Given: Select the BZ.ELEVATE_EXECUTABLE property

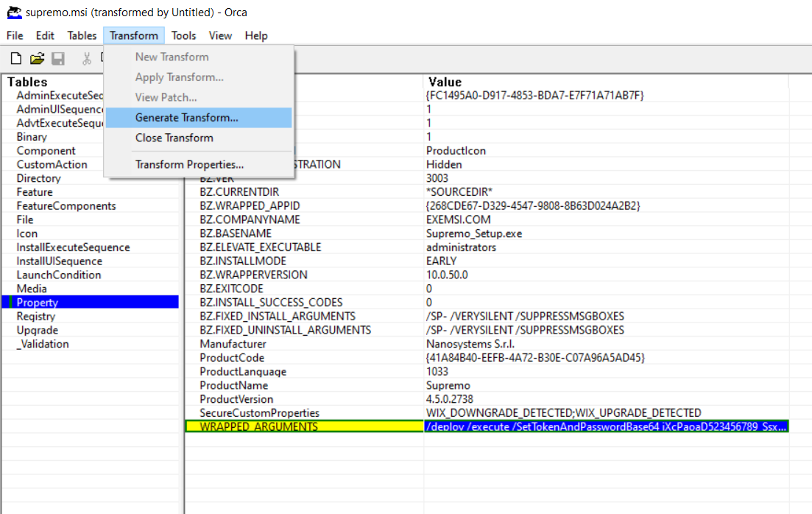Looking at the screenshot, I should point(261,247).
